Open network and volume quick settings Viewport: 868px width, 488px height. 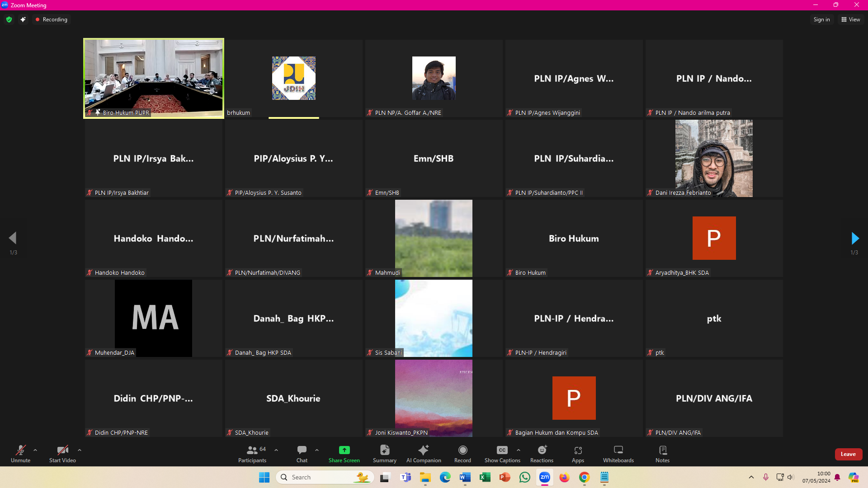coord(785,477)
